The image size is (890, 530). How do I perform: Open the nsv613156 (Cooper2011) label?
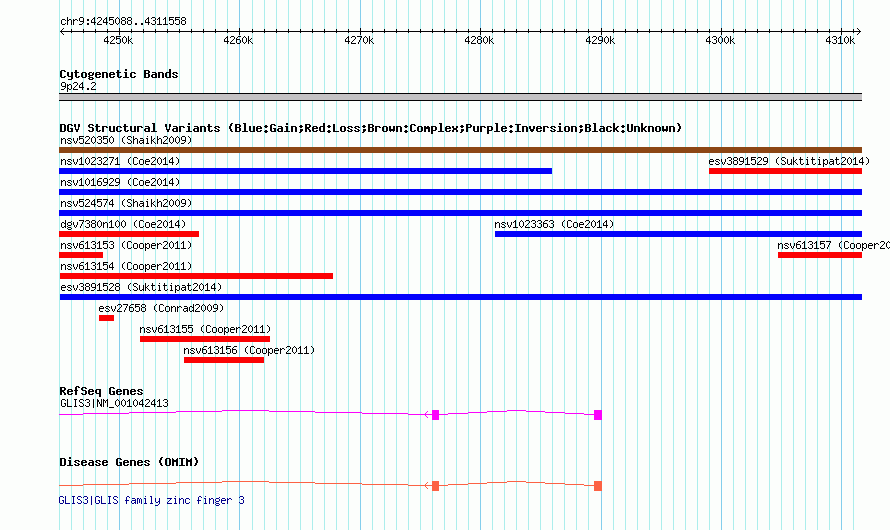[249, 350]
